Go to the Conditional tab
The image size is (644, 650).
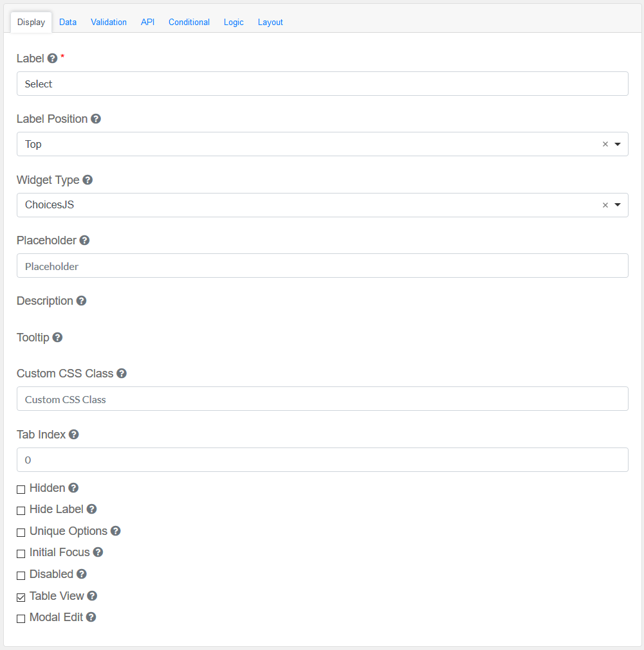[189, 22]
